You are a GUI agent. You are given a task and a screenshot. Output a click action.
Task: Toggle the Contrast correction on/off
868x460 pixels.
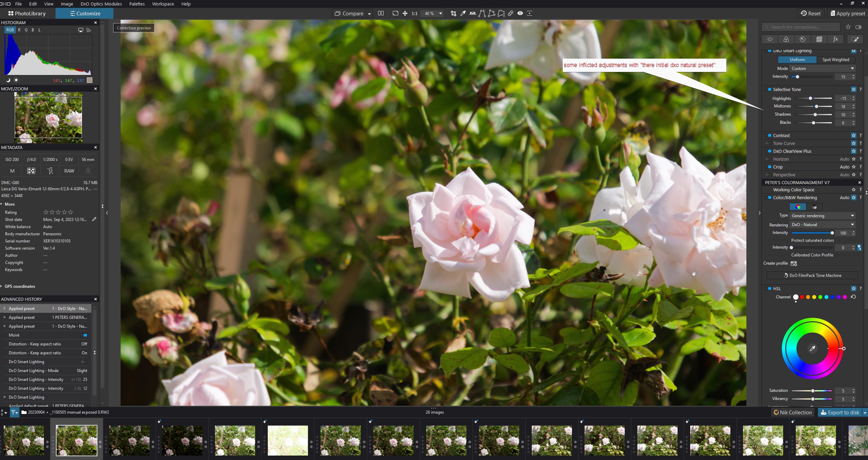pos(769,135)
